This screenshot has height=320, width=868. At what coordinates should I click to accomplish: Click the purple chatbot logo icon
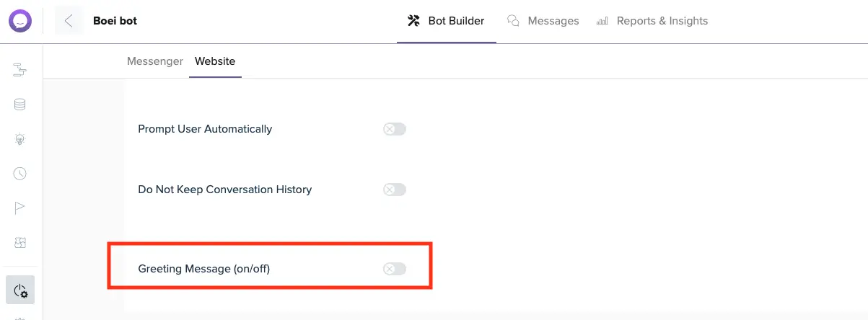(x=20, y=21)
